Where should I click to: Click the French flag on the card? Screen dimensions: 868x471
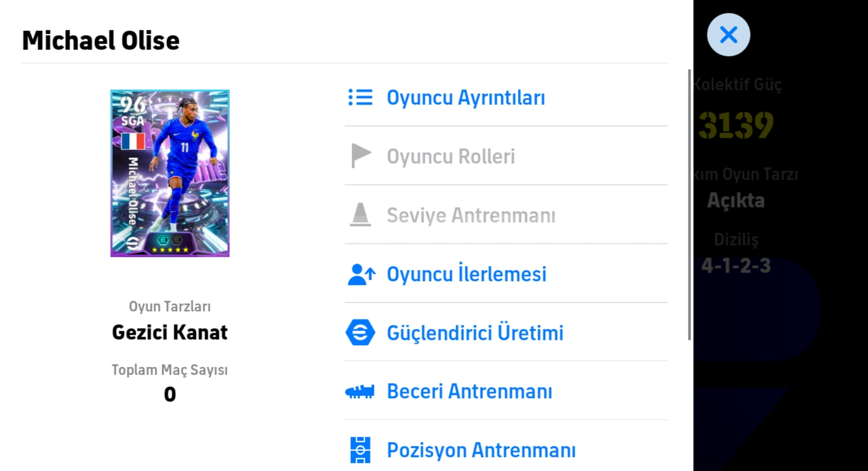[133, 141]
